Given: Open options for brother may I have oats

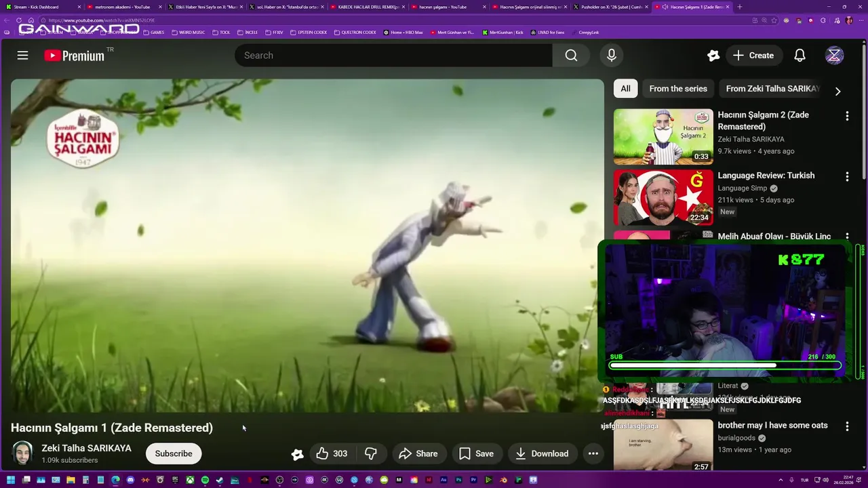Looking at the screenshot, I should tap(847, 426).
